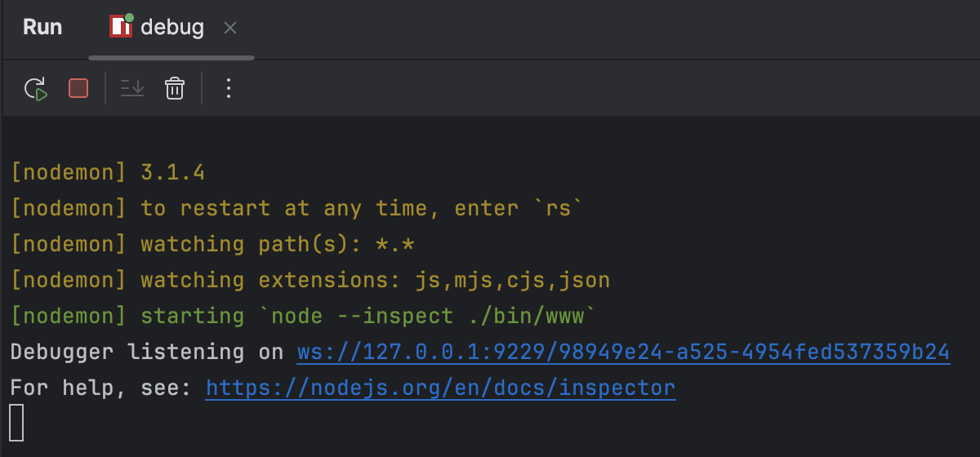Click the 'Debugger listening on' text
Viewport: 980px width, 457px height.
[147, 353]
